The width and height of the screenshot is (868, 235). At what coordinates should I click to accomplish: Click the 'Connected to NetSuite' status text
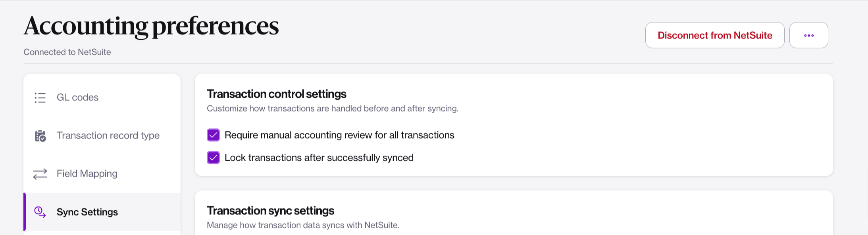pos(67,52)
